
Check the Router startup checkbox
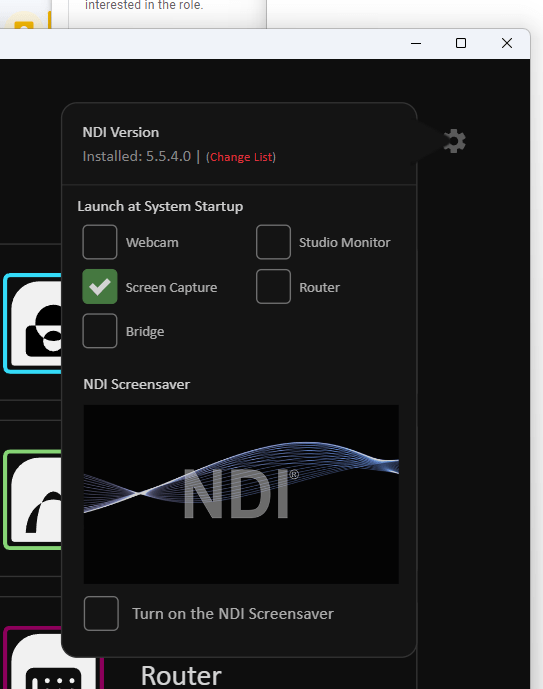[x=273, y=286]
